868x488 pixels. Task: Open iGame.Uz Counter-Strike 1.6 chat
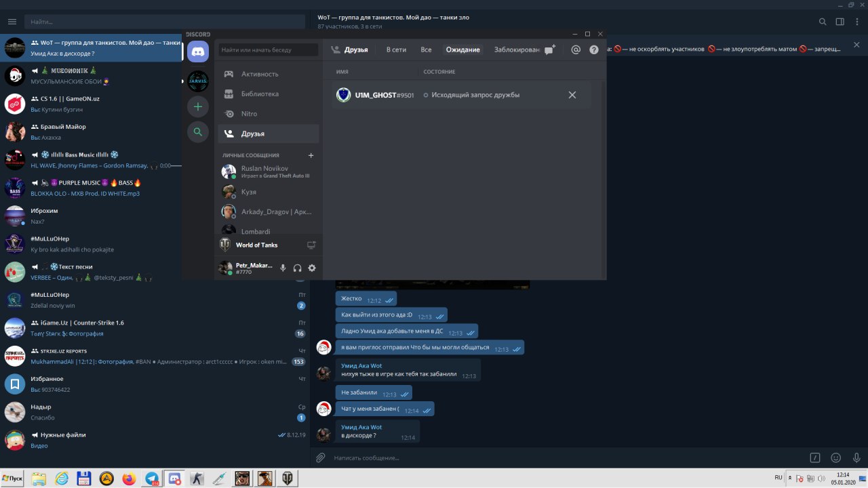tap(155, 328)
